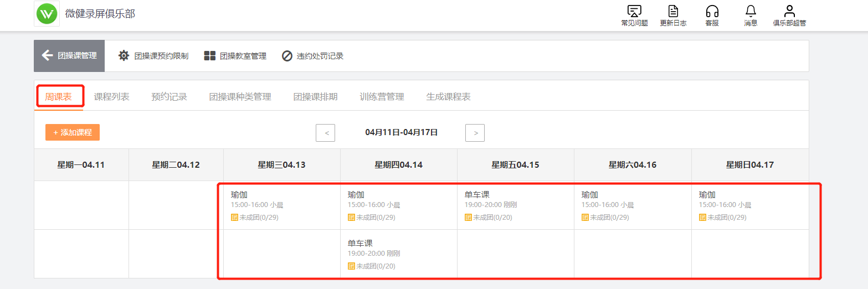Open Wednesday 04.13 瑜伽 class
Viewport: 868px width, 289px height.
[239, 195]
